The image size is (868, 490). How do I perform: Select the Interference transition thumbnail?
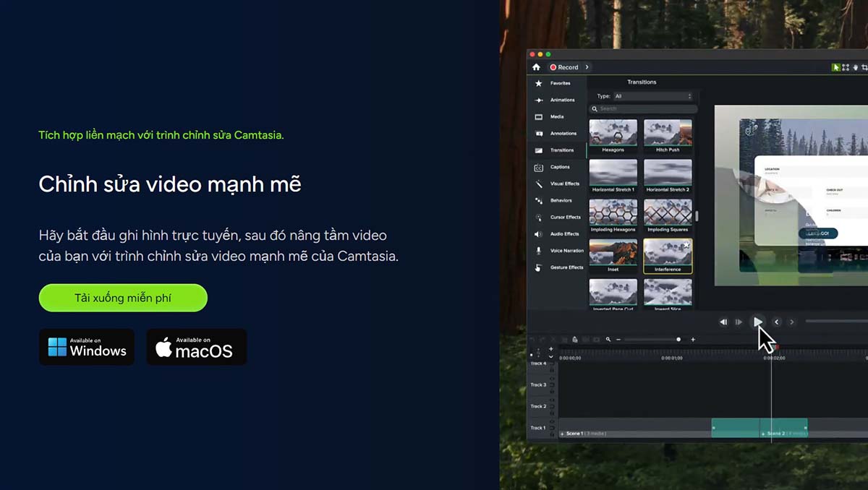pos(668,256)
